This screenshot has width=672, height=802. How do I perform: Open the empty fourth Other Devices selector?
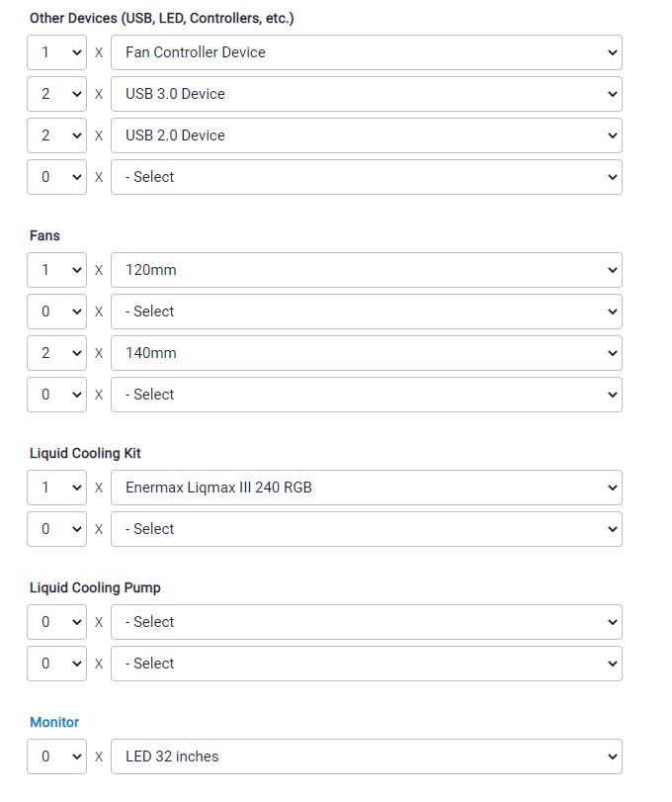coord(366,176)
